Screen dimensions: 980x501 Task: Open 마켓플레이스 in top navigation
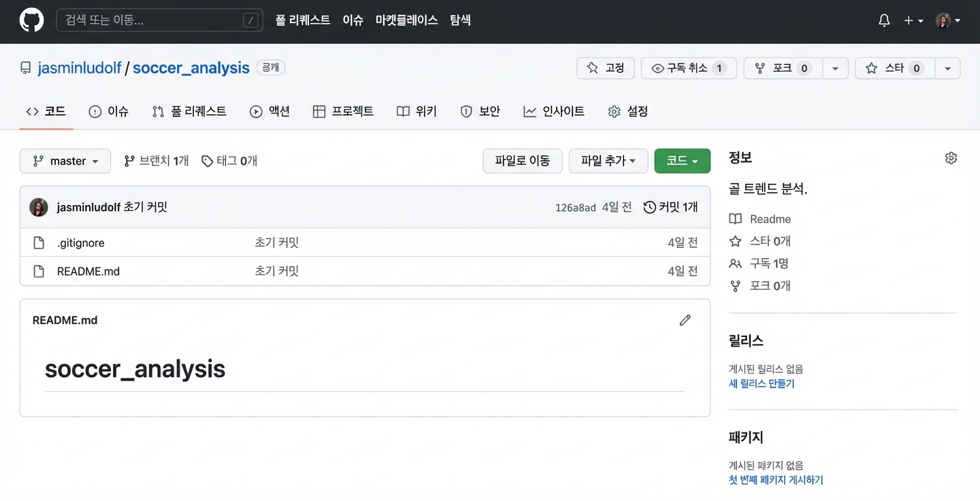[x=406, y=20]
